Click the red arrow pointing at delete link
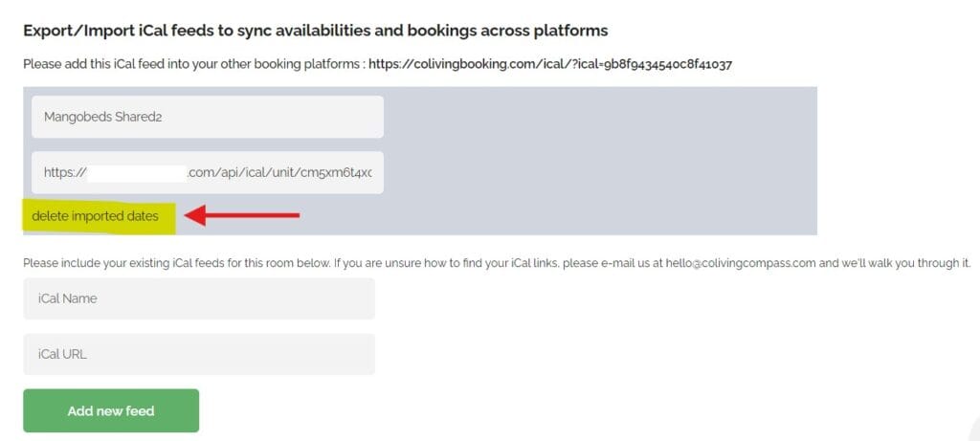Screen dimensions: 980x441 coord(242,216)
